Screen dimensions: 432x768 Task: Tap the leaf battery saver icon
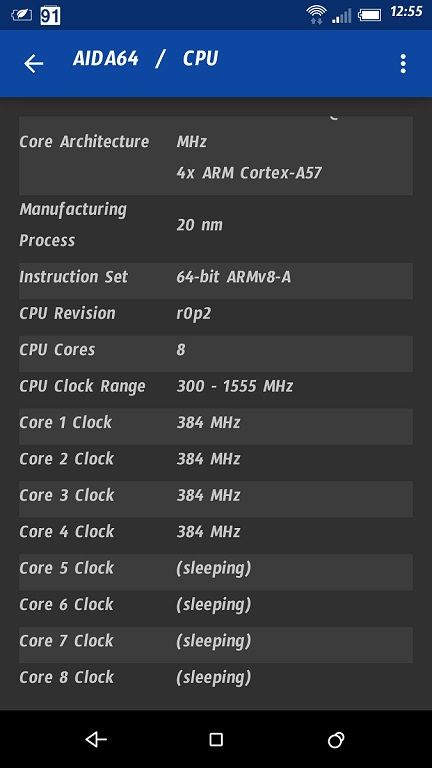[22, 15]
